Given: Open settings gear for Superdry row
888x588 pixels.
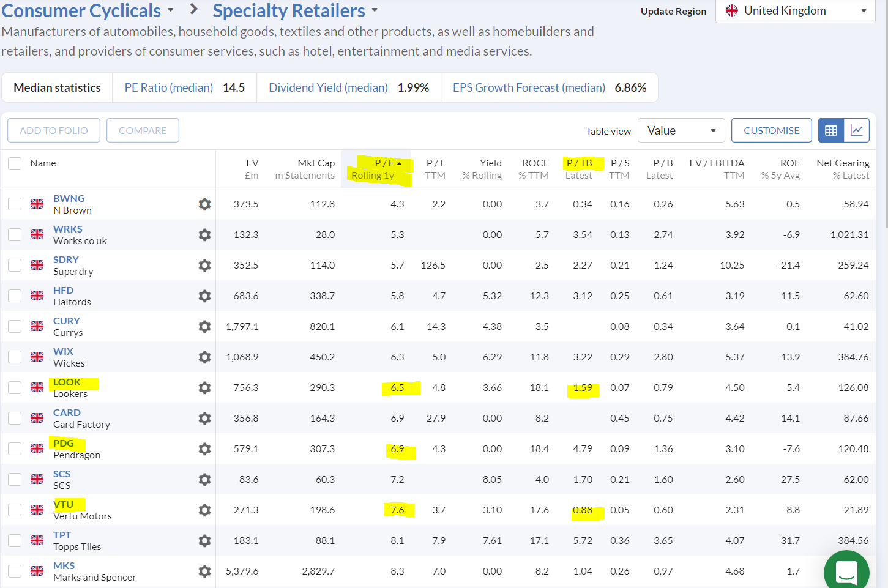Looking at the screenshot, I should (204, 266).
